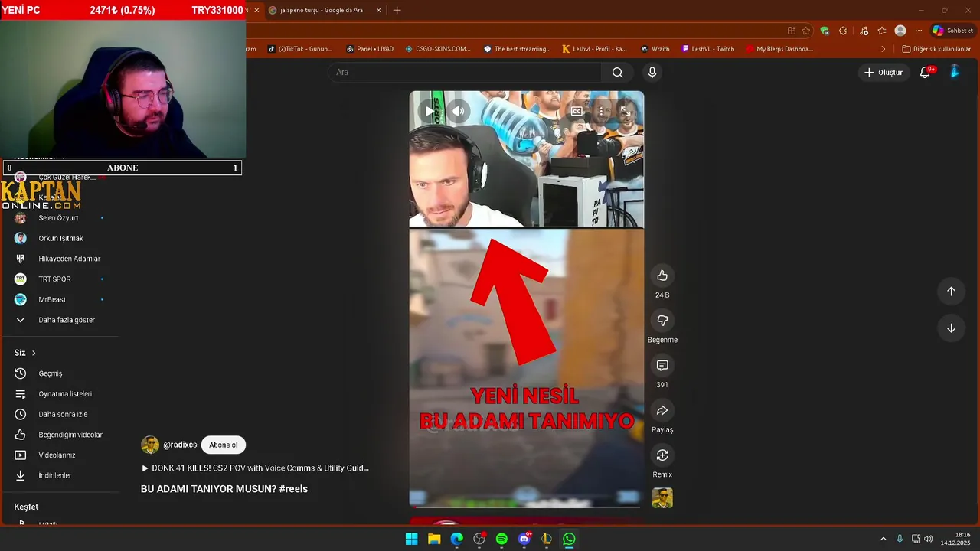Open linked video DONK 41 KILLS! CS2 POV
The image size is (980, 551).
point(255,468)
